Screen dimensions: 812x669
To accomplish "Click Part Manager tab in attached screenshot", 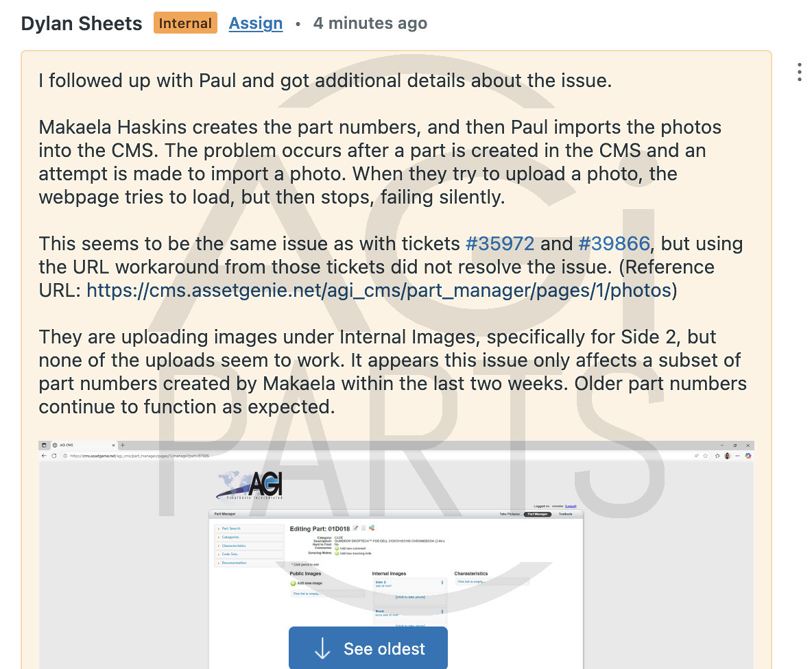I will click(x=538, y=514).
